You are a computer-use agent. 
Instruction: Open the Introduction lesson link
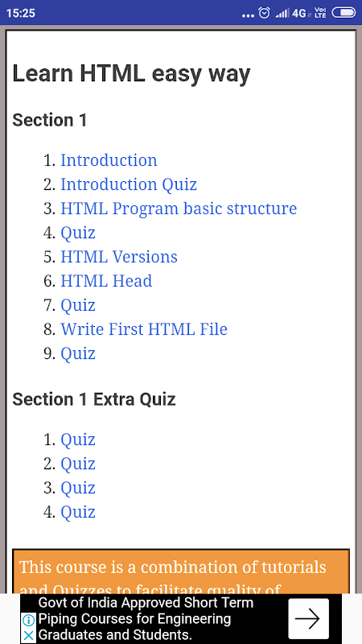[109, 160]
